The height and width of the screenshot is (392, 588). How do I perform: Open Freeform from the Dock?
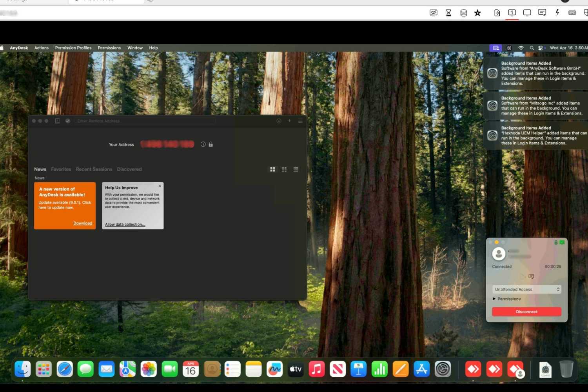[274, 369]
